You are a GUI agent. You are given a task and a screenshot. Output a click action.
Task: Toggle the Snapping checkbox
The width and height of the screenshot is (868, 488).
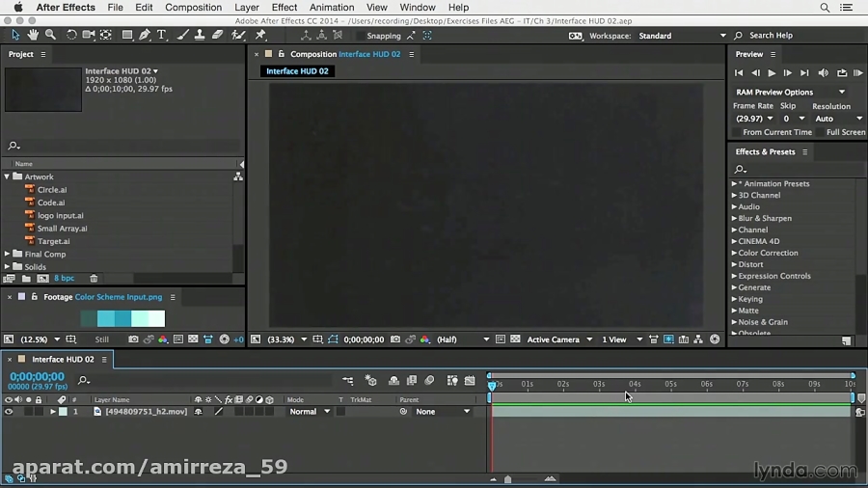[x=361, y=36]
